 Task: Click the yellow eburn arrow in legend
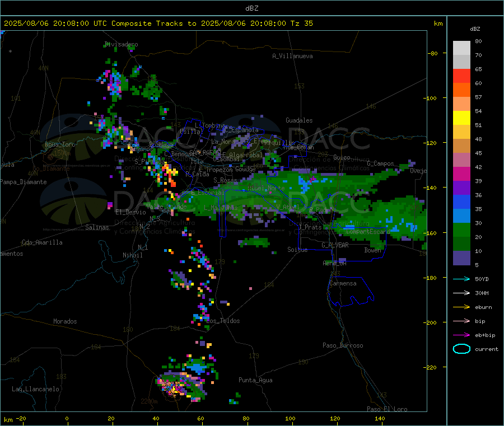pyautogui.click(x=461, y=307)
